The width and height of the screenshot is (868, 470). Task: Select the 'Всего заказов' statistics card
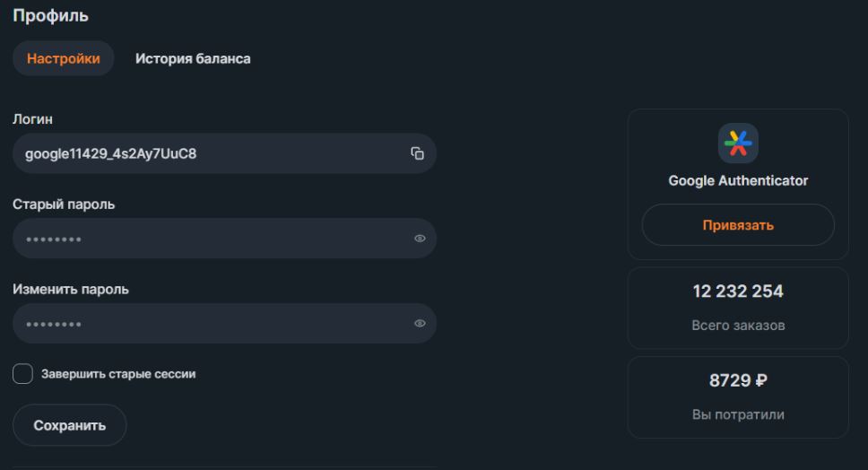pyautogui.click(x=738, y=309)
